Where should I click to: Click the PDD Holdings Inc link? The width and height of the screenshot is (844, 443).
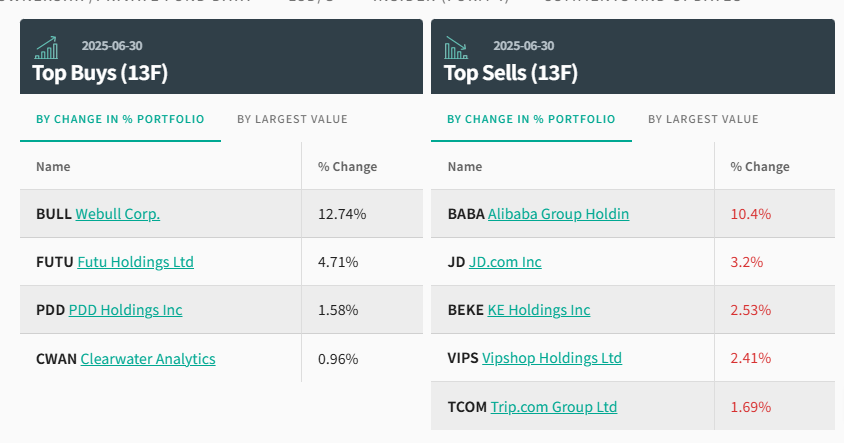pos(125,310)
